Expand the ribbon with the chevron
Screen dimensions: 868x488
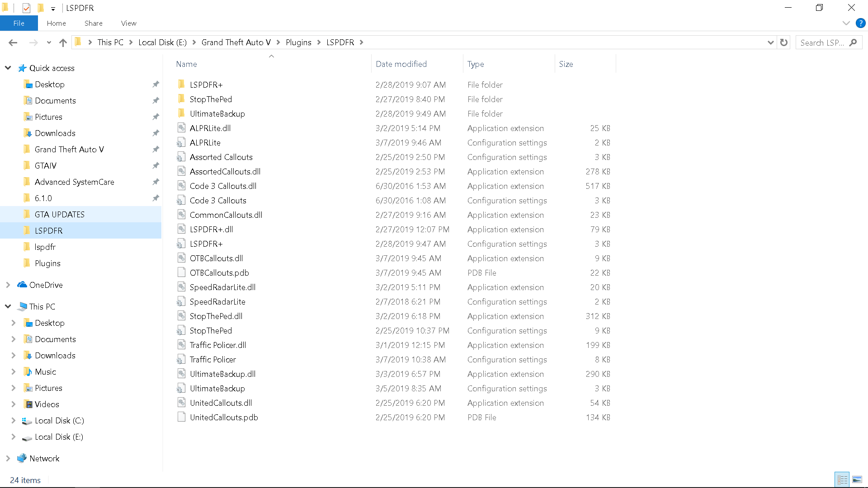click(846, 23)
